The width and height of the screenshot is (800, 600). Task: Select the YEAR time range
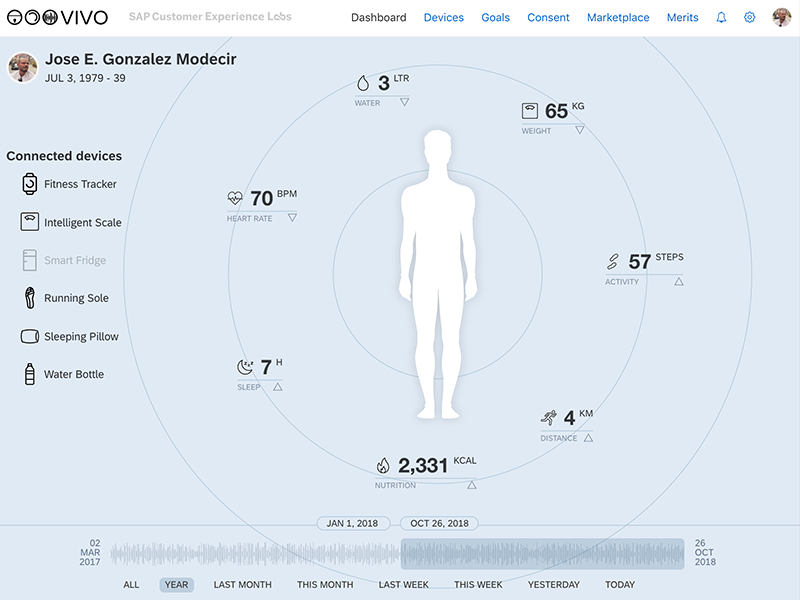[x=177, y=585]
